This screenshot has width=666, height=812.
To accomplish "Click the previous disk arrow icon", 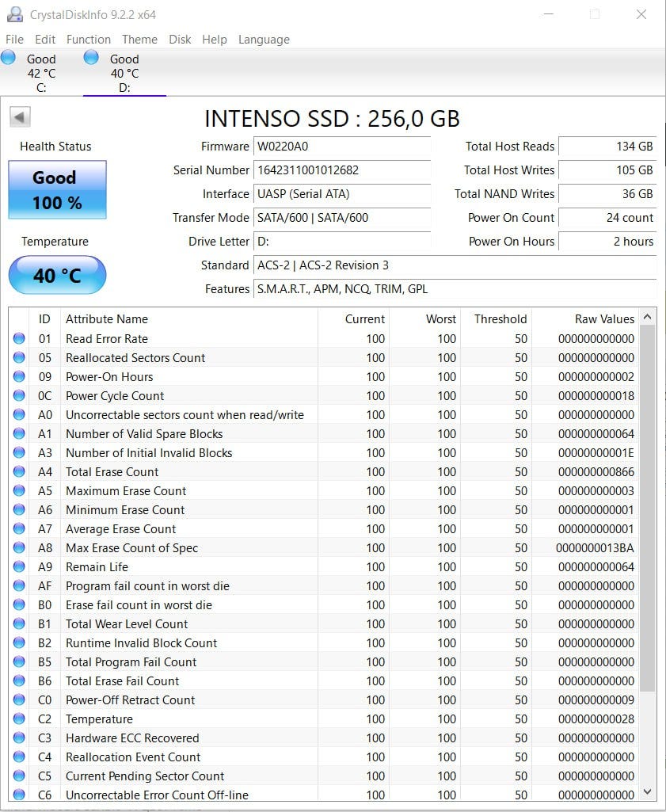I will coord(20,117).
